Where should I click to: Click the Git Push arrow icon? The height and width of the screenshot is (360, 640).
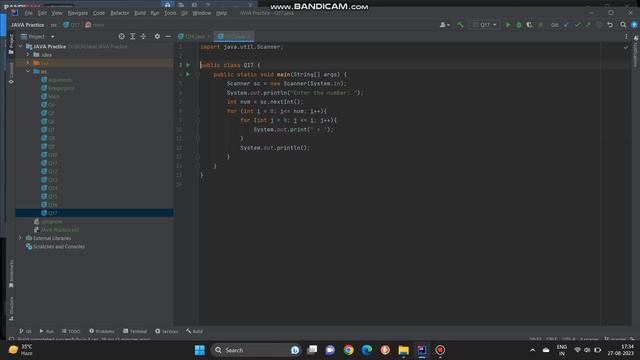[588, 25]
